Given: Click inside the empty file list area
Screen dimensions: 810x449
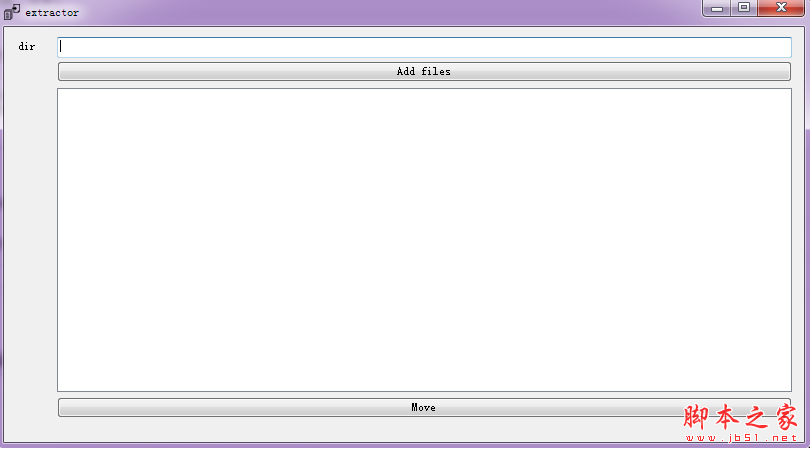Looking at the screenshot, I should click(x=424, y=240).
